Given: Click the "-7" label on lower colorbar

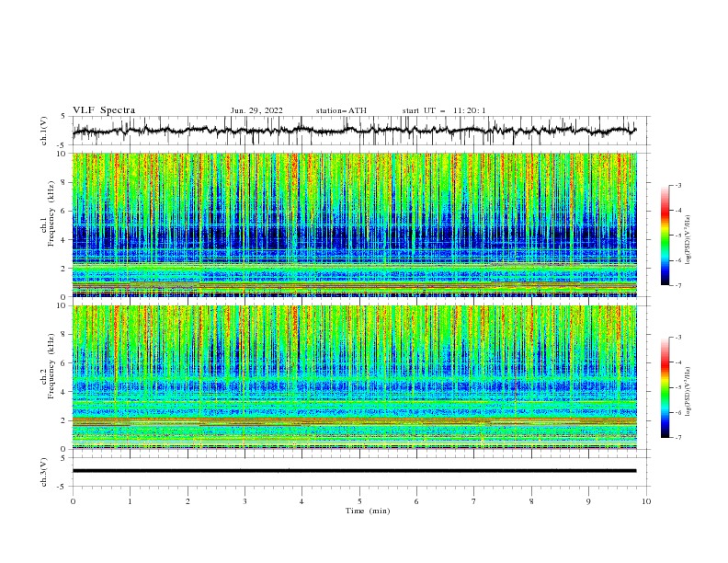Looking at the screenshot, I should click(x=677, y=438).
